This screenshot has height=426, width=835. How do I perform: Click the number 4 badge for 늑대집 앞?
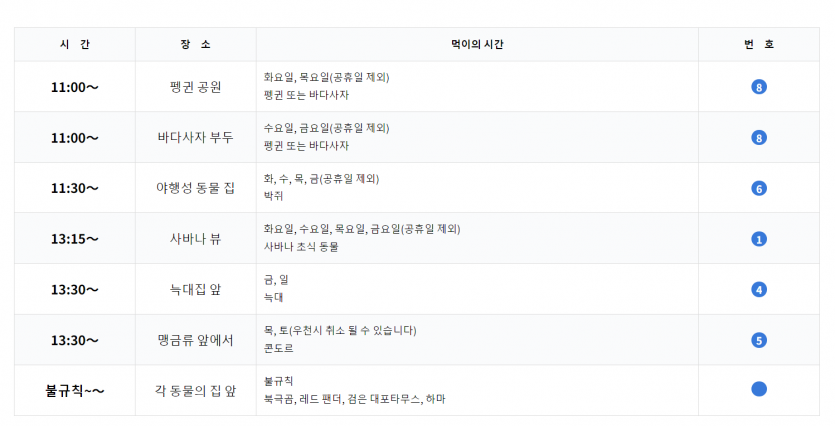[759, 290]
